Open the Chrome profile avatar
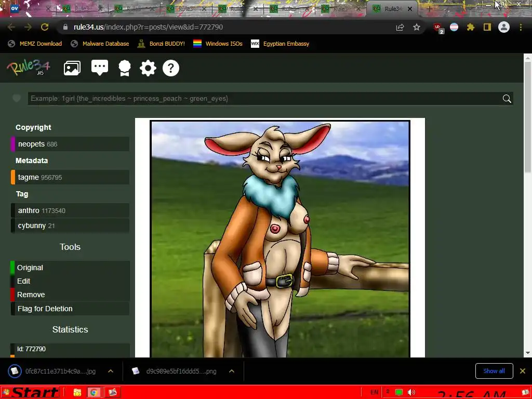 coord(504,27)
